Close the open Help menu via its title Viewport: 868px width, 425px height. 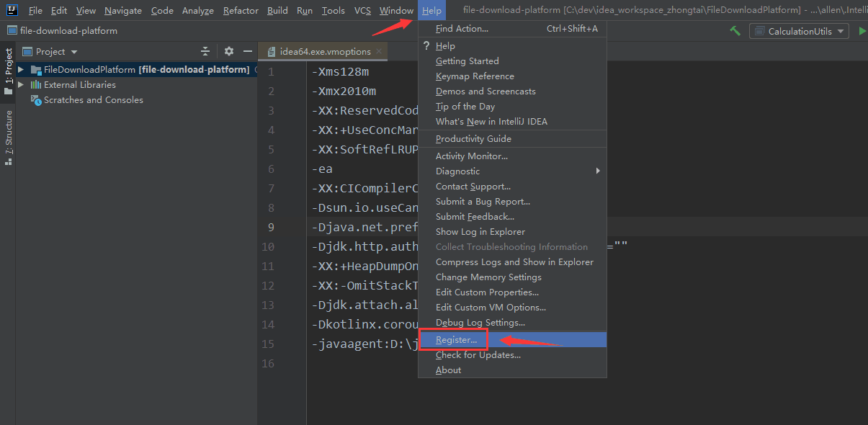pyautogui.click(x=431, y=11)
